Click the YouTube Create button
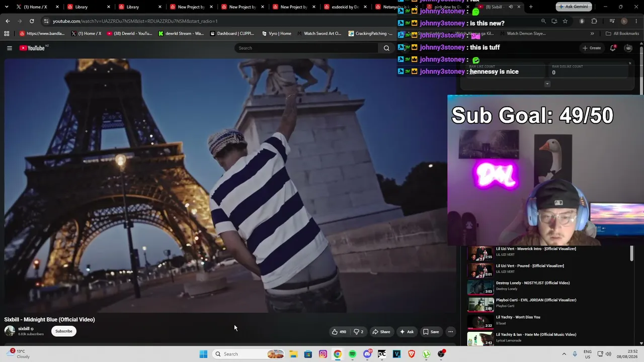 tap(592, 48)
